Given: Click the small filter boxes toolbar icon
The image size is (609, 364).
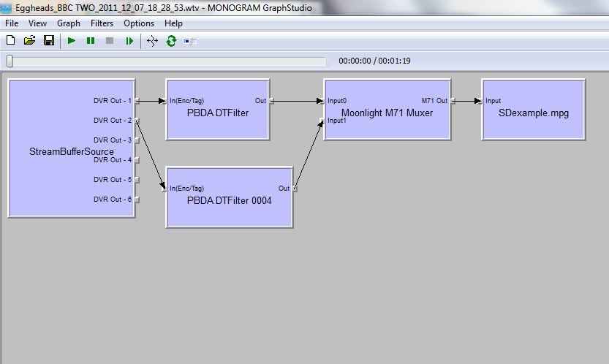Looking at the screenshot, I should [190, 41].
